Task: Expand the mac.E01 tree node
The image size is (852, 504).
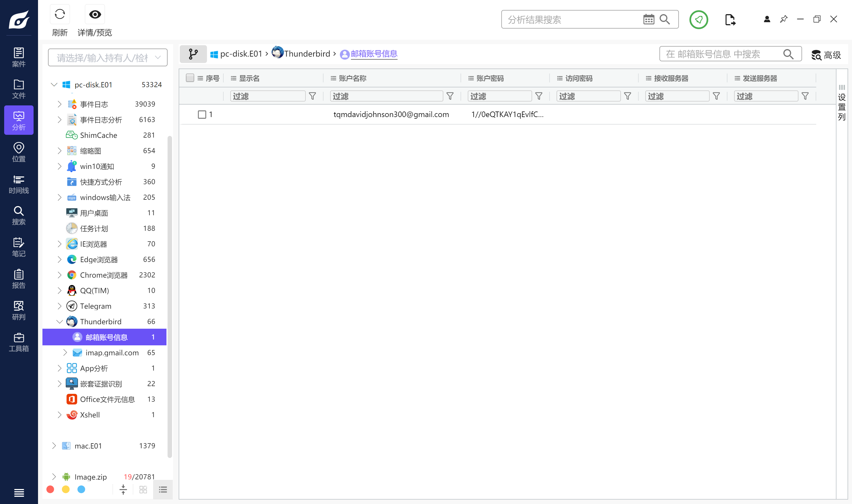Action: coord(54,445)
